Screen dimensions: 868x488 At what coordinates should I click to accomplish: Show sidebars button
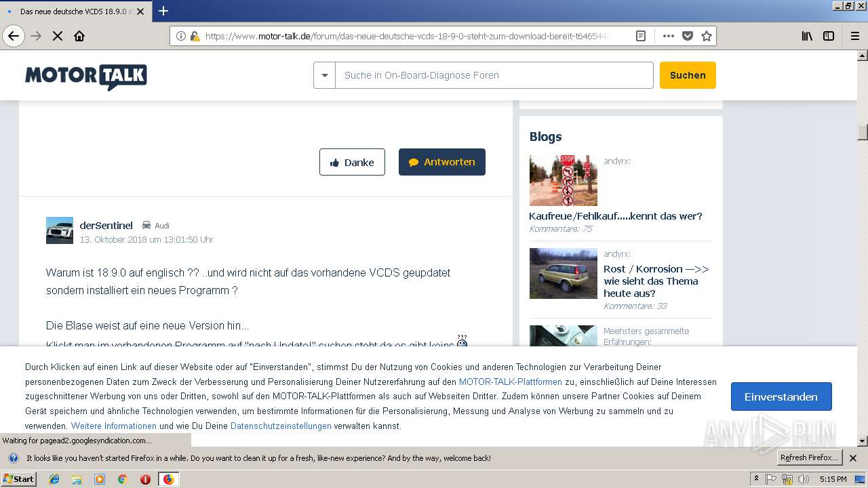coord(829,36)
